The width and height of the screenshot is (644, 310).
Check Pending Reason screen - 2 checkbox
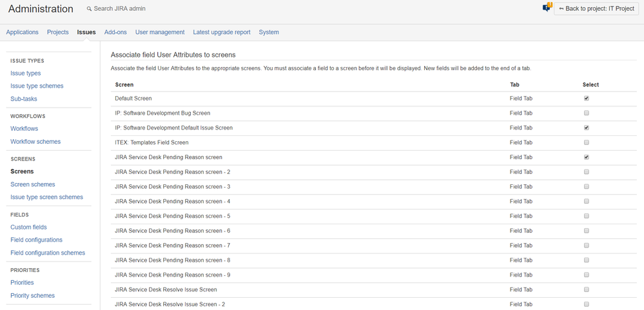coord(587,172)
